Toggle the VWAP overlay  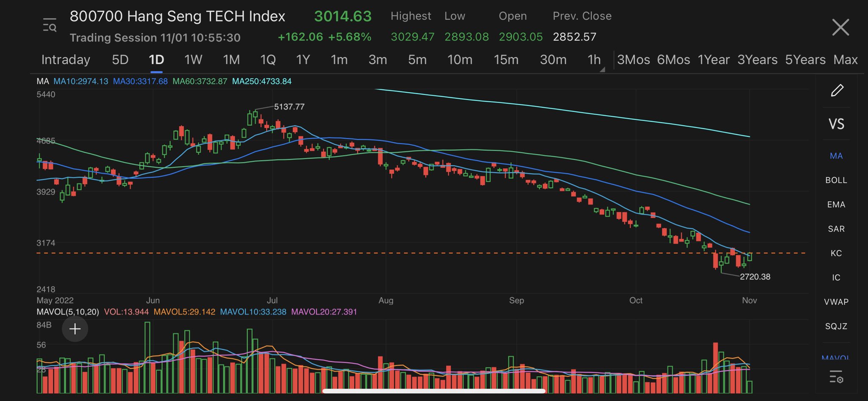click(836, 301)
